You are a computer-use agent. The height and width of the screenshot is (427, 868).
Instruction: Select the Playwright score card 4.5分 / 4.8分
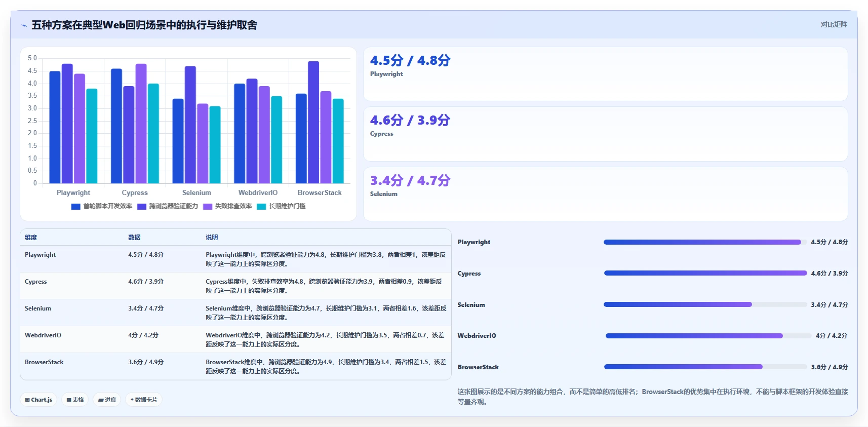pyautogui.click(x=605, y=74)
